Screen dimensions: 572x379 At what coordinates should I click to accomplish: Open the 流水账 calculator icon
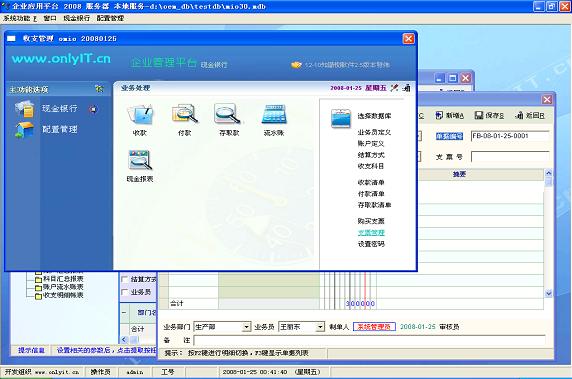(x=274, y=115)
